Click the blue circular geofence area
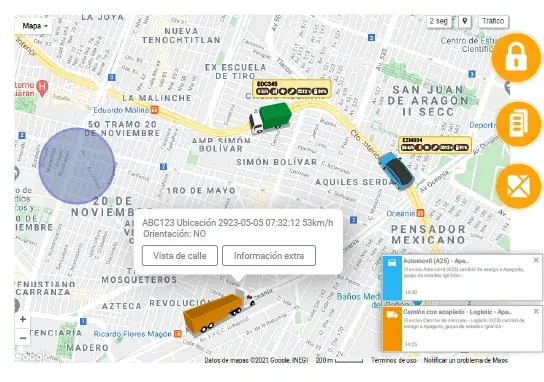The width and height of the screenshot is (544, 382). point(77,166)
